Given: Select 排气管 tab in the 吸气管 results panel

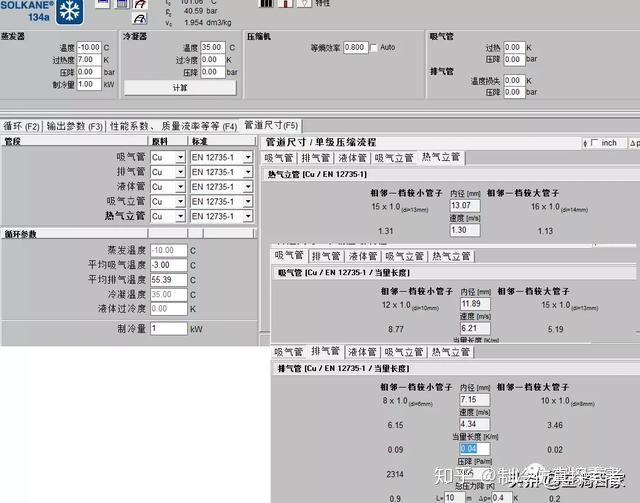Looking at the screenshot, I should 326,256.
